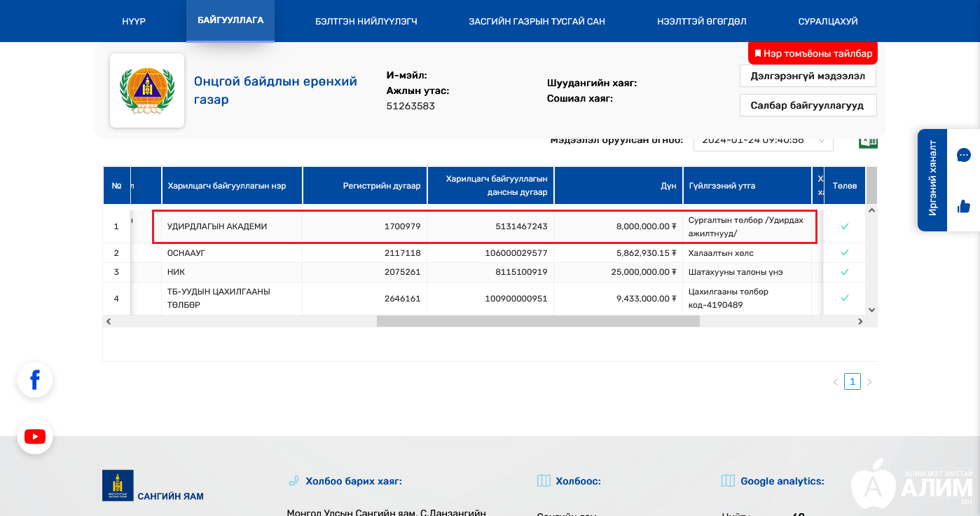Click the Холбоо барих хаяг footer heading
The image size is (980, 516).
[354, 481]
